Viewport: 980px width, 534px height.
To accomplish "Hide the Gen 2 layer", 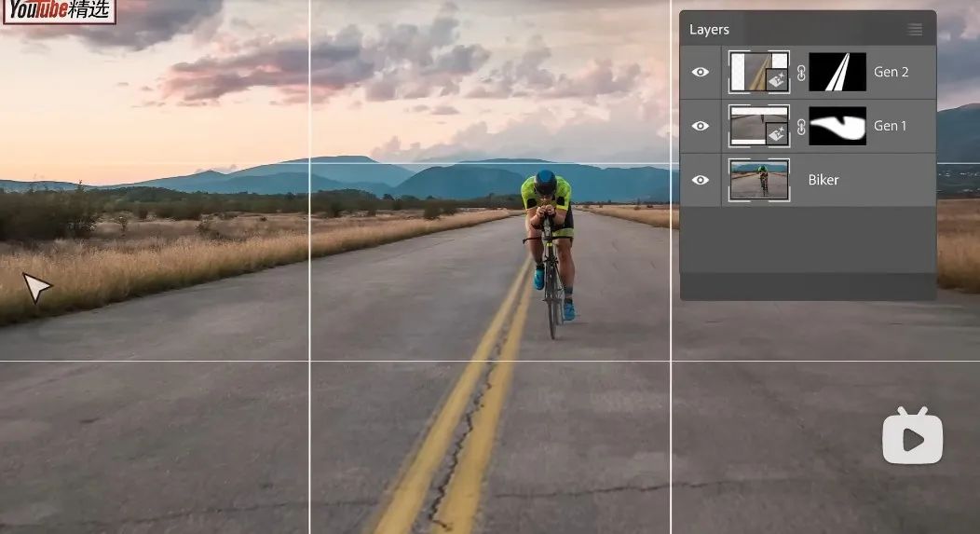I will click(x=700, y=72).
